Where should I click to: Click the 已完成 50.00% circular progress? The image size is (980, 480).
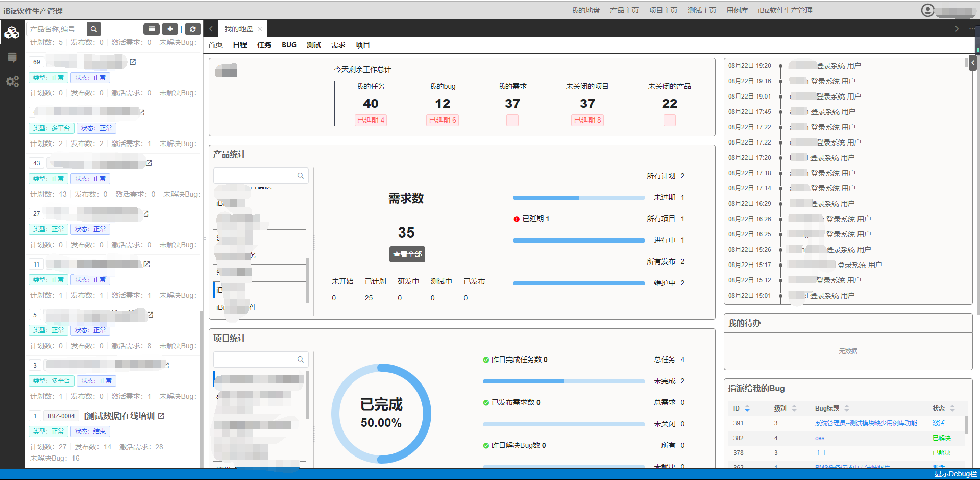[381, 414]
